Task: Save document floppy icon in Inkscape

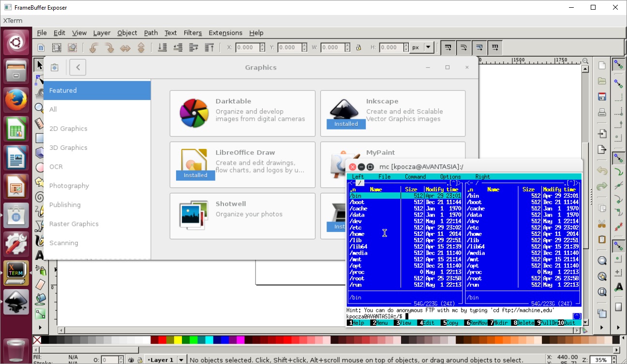Action: [x=602, y=96]
